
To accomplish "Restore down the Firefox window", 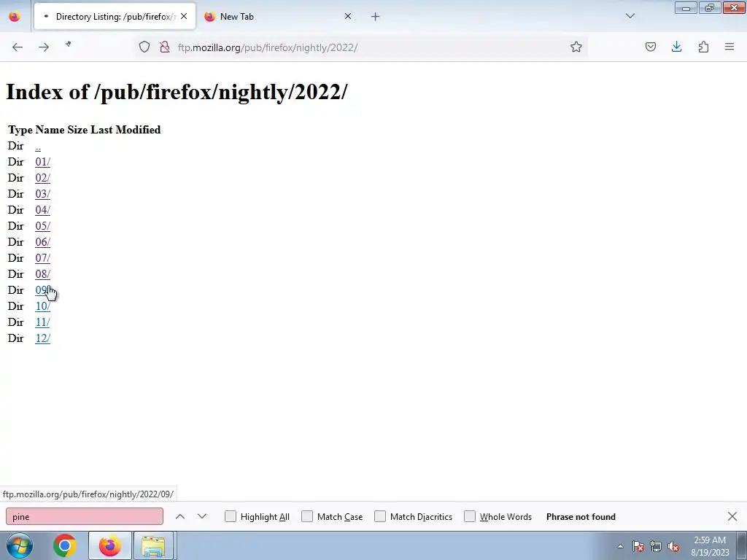I will tap(710, 8).
